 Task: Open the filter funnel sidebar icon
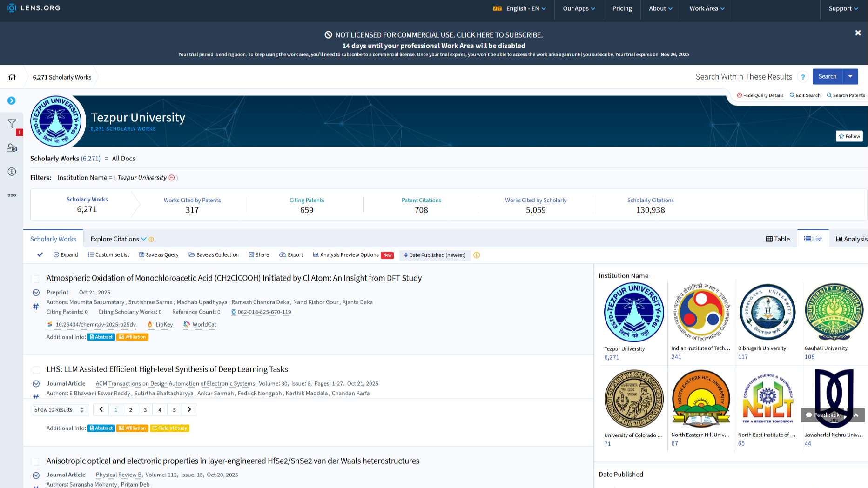coord(12,123)
